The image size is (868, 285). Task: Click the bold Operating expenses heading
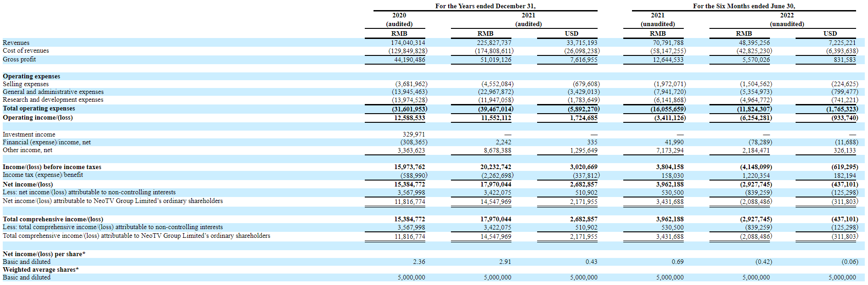coord(31,76)
